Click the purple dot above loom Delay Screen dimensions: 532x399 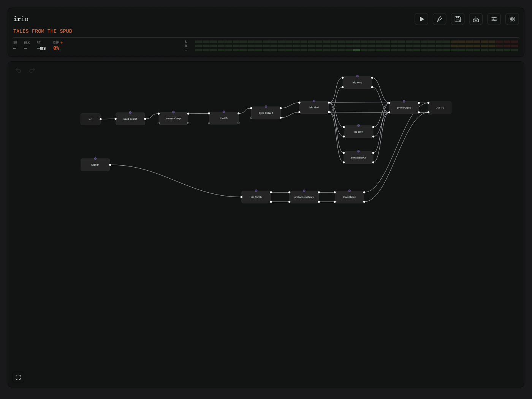pos(349,191)
